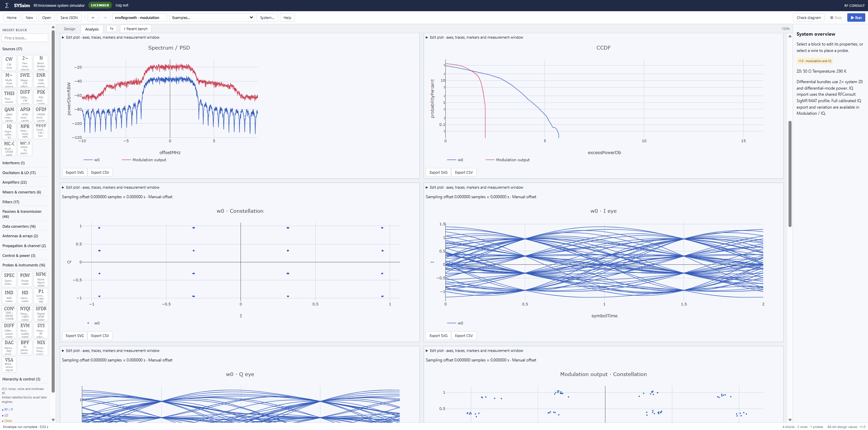Toggle w0 trace in CCDF legend
This screenshot has height=430, width=868.
(x=455, y=160)
